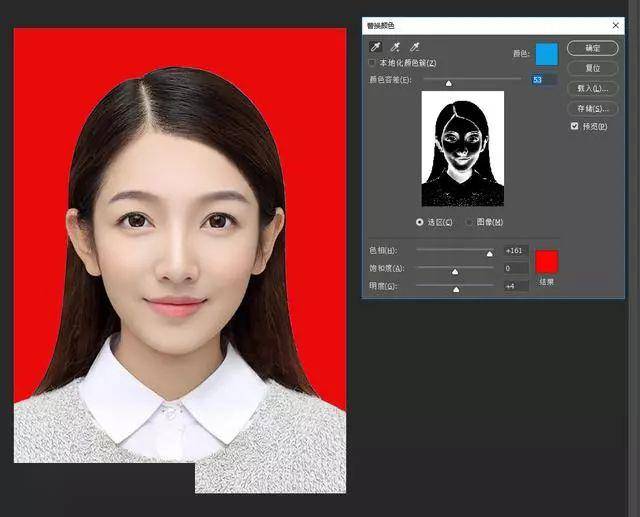Select the subtract-from-sample eyedropper (minus)
The height and width of the screenshot is (517, 640).
click(x=415, y=47)
